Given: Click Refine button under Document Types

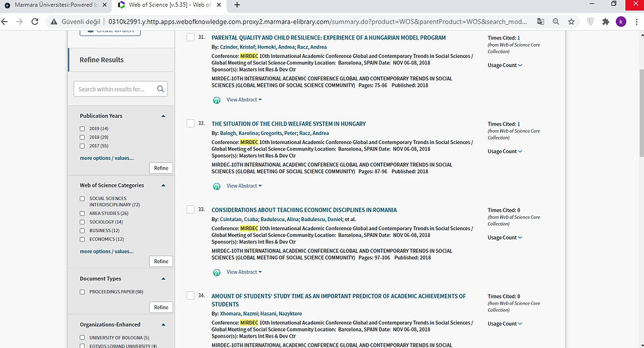Looking at the screenshot, I should 161,307.
